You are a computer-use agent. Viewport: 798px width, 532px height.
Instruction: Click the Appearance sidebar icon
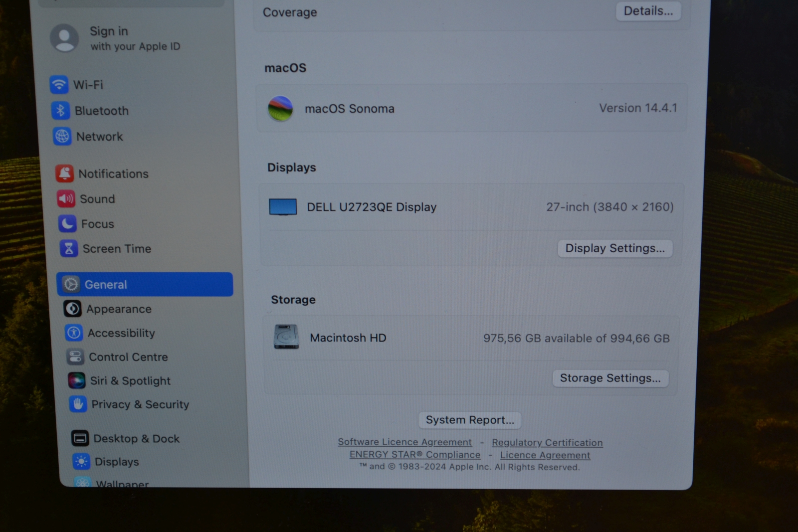pos(73,309)
